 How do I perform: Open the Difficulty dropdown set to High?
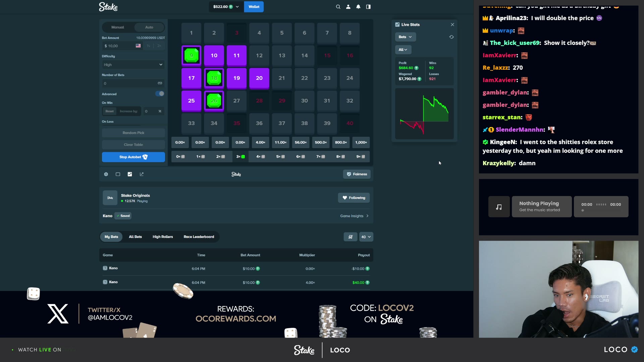click(133, 65)
